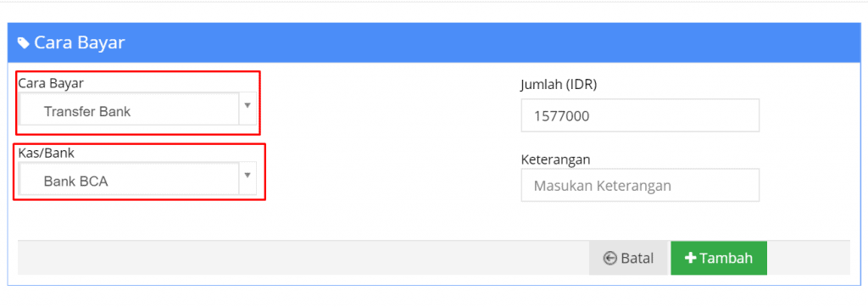
Task: Click the 1577000 value text
Action: tap(561, 116)
